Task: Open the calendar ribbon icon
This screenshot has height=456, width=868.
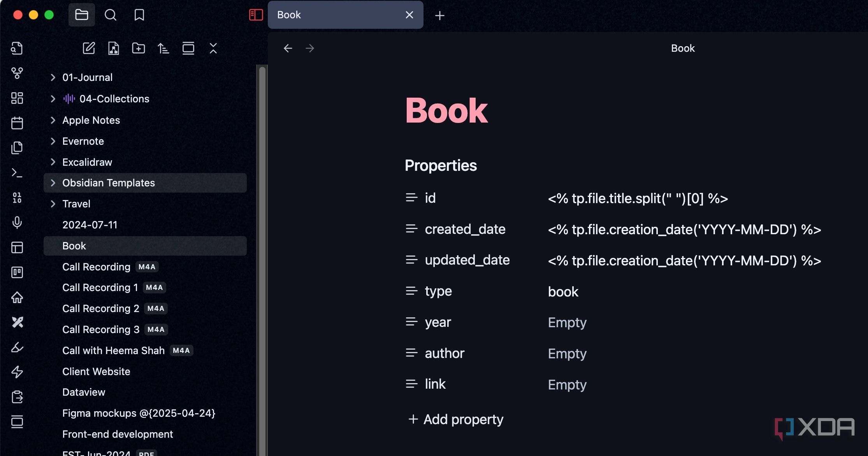Action: 17,123
